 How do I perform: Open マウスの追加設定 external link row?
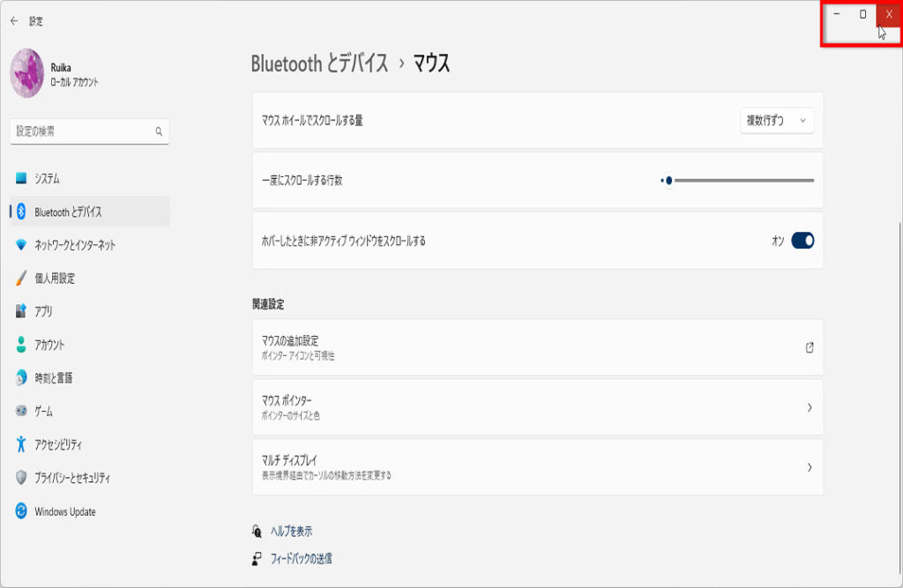pos(537,347)
